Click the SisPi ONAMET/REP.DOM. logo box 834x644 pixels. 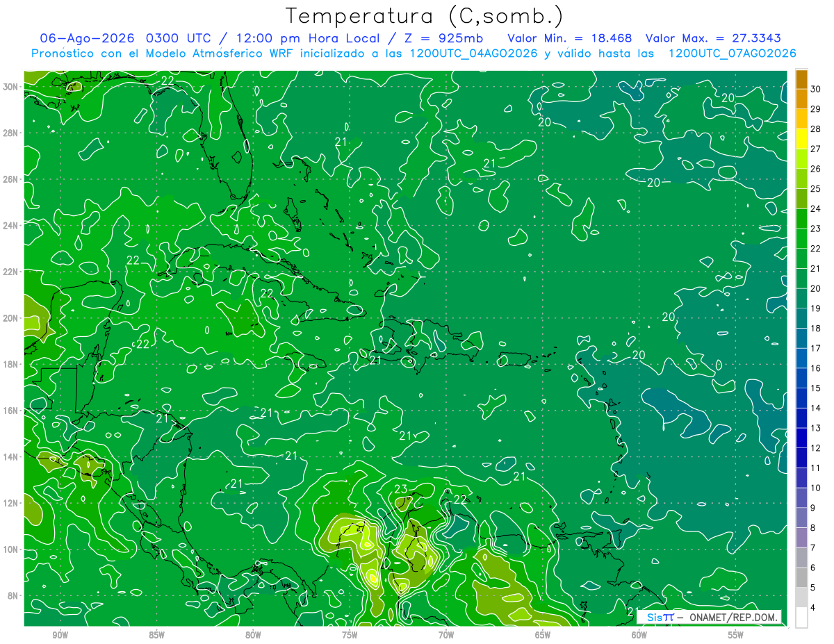coord(709,617)
